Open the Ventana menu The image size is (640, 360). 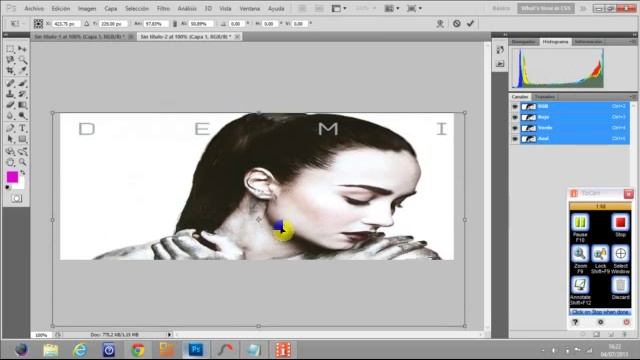click(249, 8)
